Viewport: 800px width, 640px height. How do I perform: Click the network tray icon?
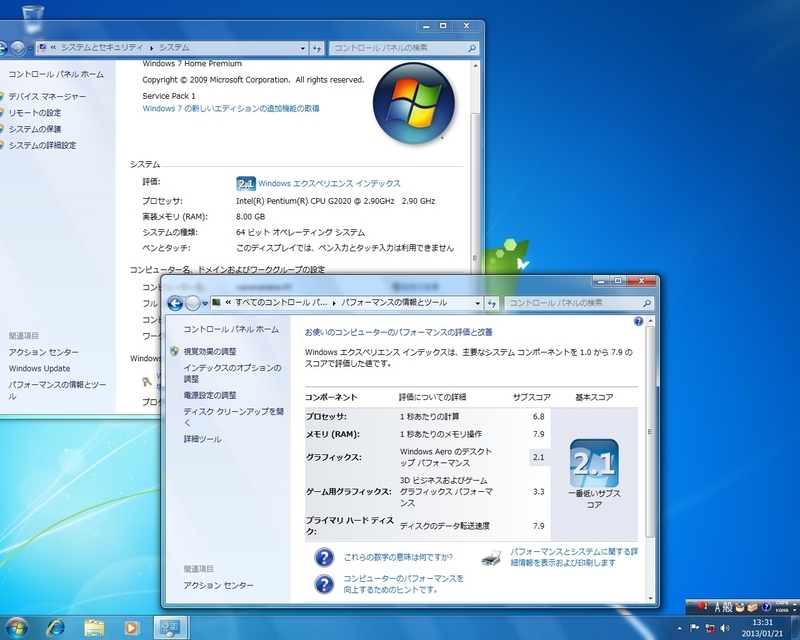[x=710, y=628]
